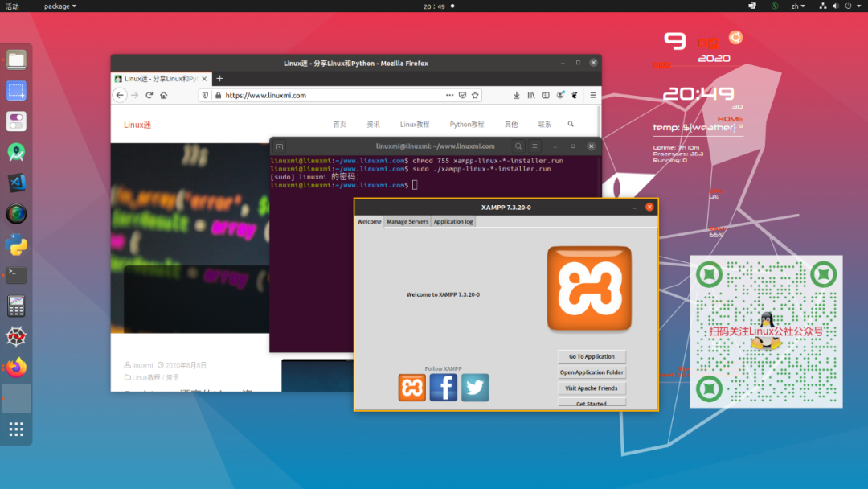Select the Welcome tab in XAMPP

(369, 221)
